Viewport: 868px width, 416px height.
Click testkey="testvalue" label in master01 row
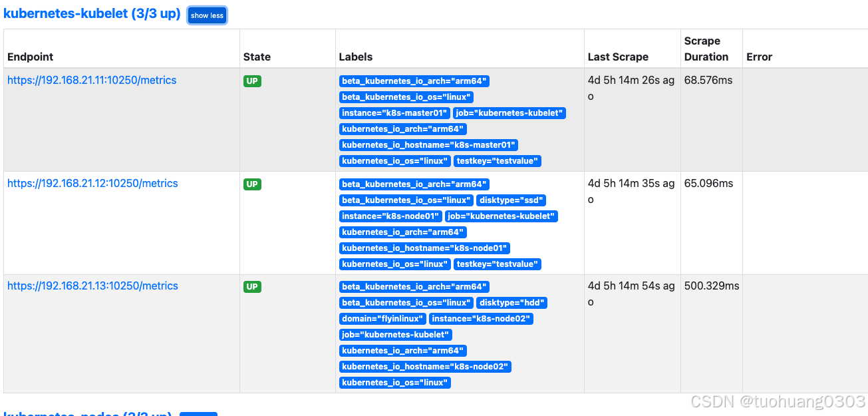(x=498, y=161)
